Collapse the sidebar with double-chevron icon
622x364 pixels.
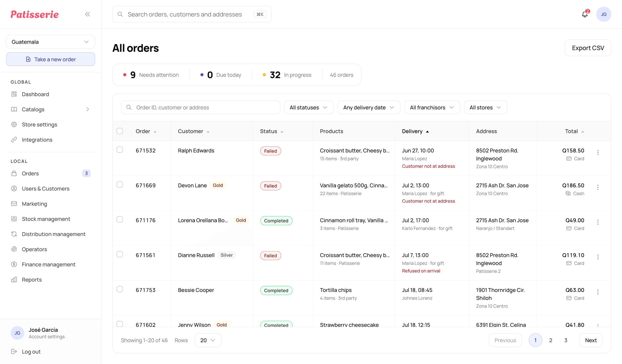pos(88,14)
